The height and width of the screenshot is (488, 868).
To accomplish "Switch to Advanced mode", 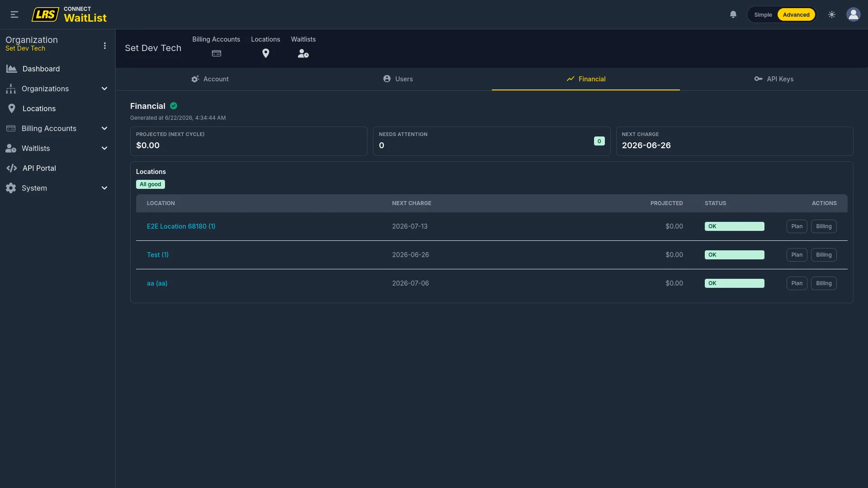I will [x=796, y=14].
